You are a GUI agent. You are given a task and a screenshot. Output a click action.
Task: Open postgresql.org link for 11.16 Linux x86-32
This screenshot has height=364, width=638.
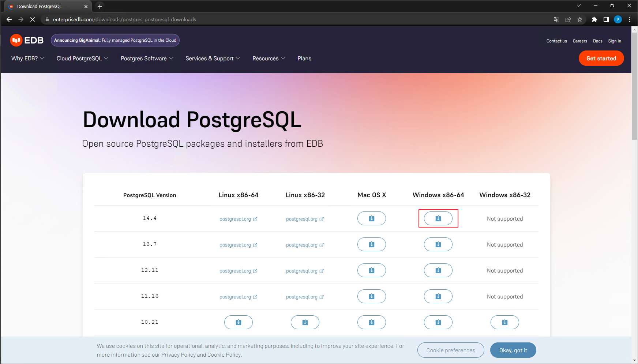click(x=305, y=297)
